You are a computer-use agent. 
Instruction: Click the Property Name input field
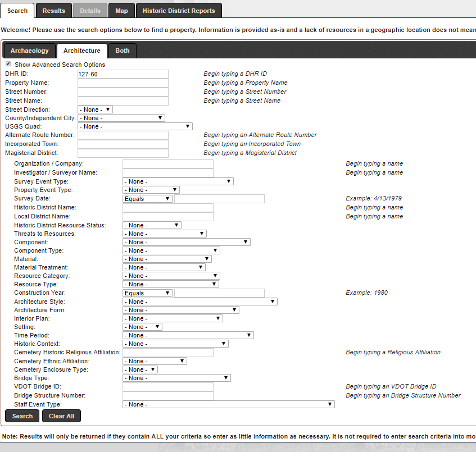[x=123, y=83]
